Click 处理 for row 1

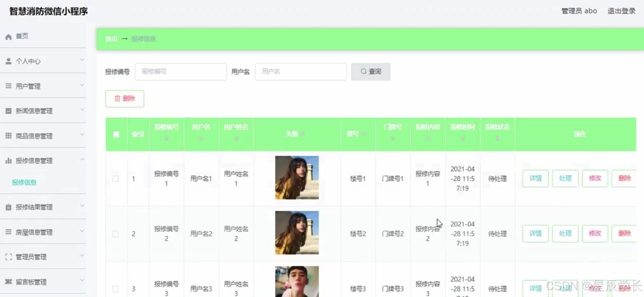coord(565,178)
